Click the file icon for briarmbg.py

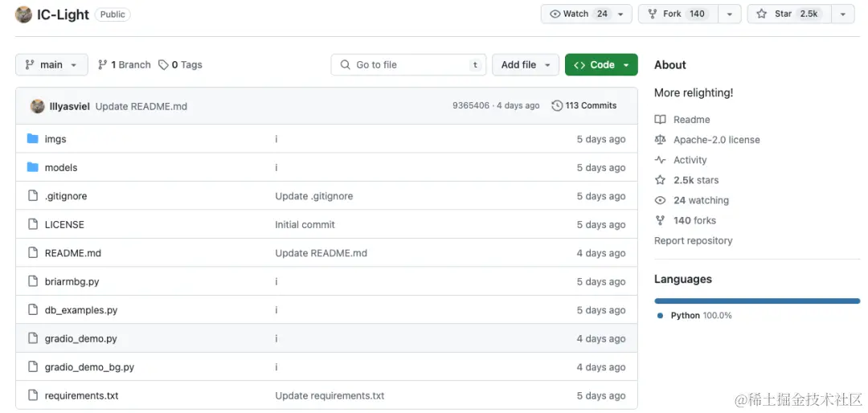click(33, 281)
